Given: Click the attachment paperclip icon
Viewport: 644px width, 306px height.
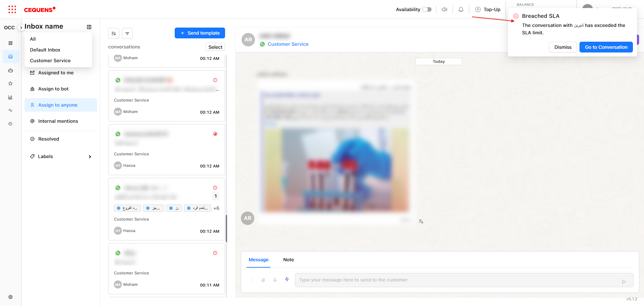Looking at the screenshot, I should pos(263,280).
